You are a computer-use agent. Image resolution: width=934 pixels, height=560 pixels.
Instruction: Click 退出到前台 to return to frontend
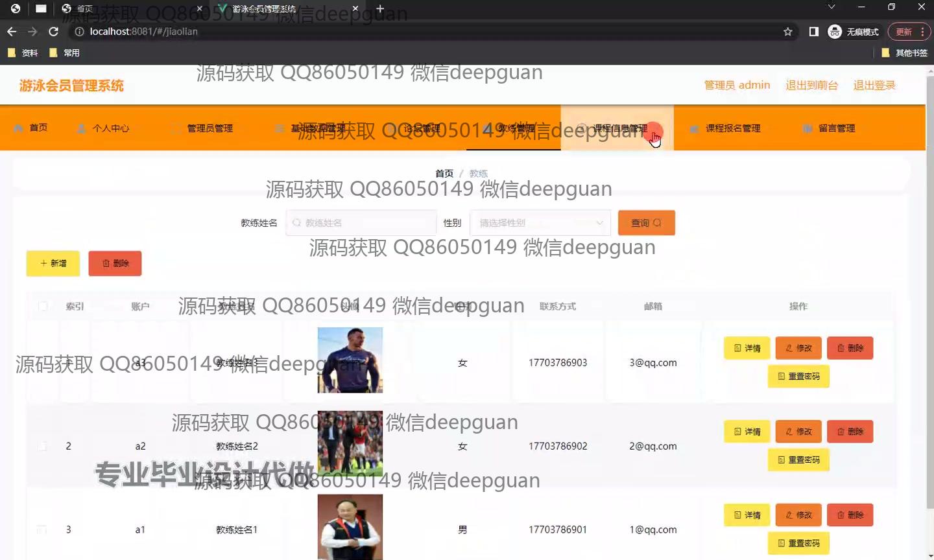click(x=812, y=85)
